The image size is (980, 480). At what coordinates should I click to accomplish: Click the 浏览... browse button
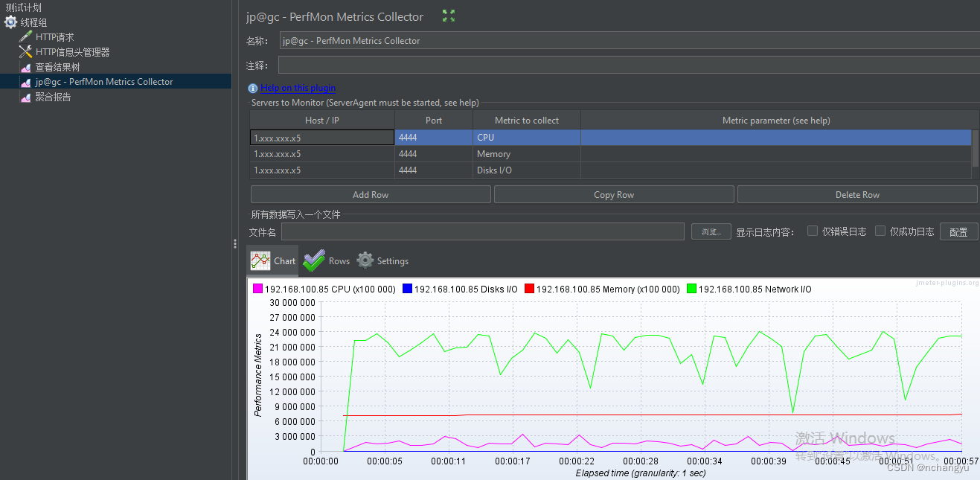(711, 231)
